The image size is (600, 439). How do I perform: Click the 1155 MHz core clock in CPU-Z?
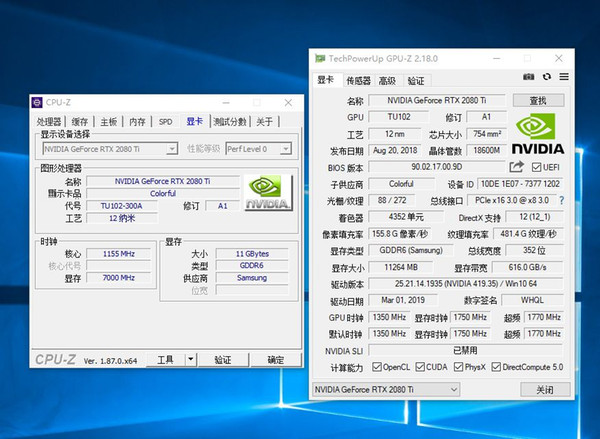[x=119, y=253]
